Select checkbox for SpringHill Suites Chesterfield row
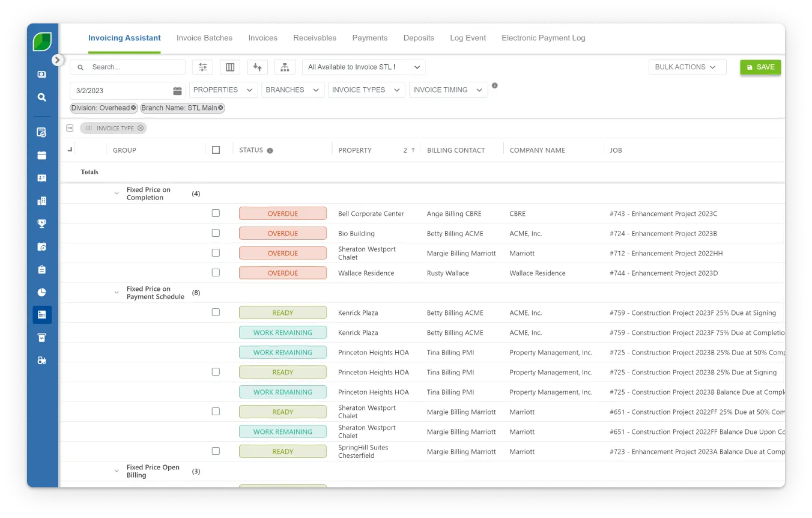The height and width of the screenshot is (518, 812). [216, 451]
